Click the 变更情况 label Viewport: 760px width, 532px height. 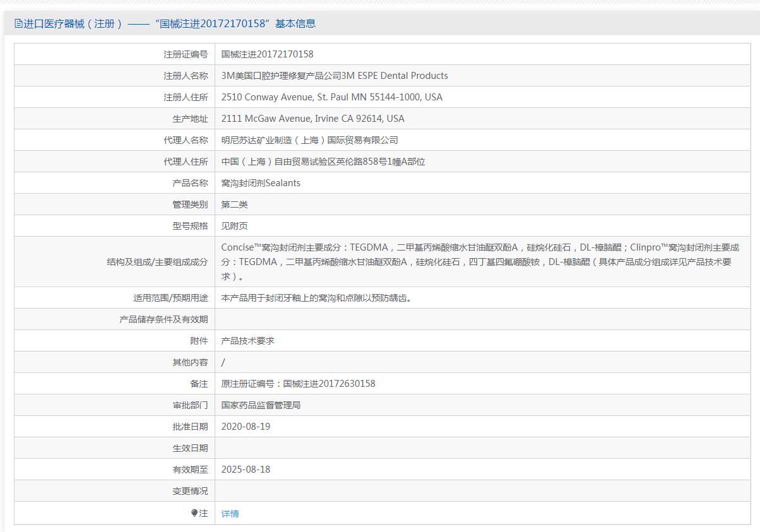[x=190, y=491]
